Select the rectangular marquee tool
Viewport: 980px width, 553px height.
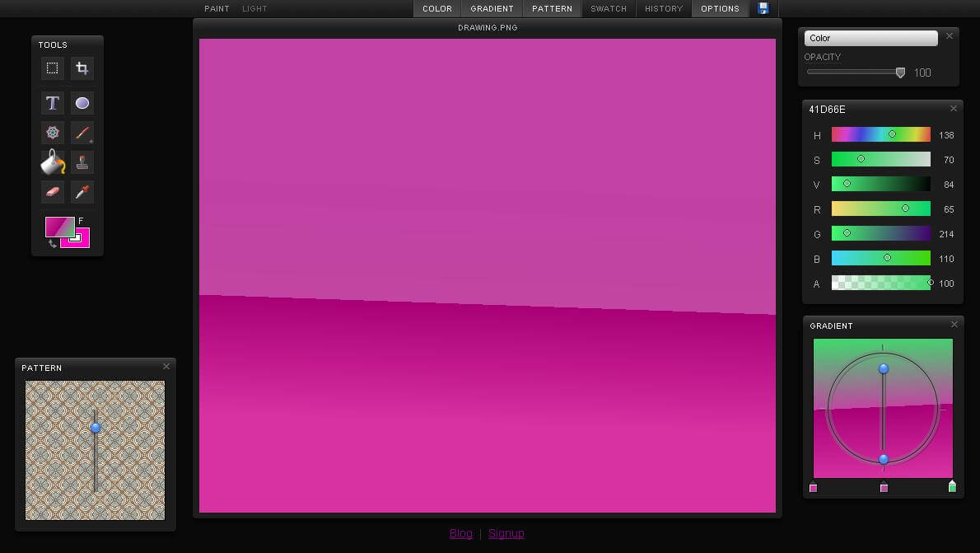[x=52, y=69]
